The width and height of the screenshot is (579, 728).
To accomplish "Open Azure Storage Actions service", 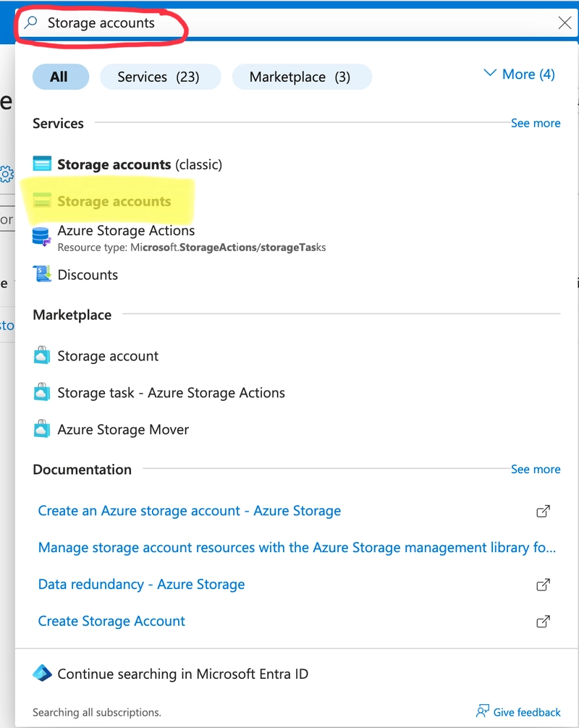I will click(126, 231).
